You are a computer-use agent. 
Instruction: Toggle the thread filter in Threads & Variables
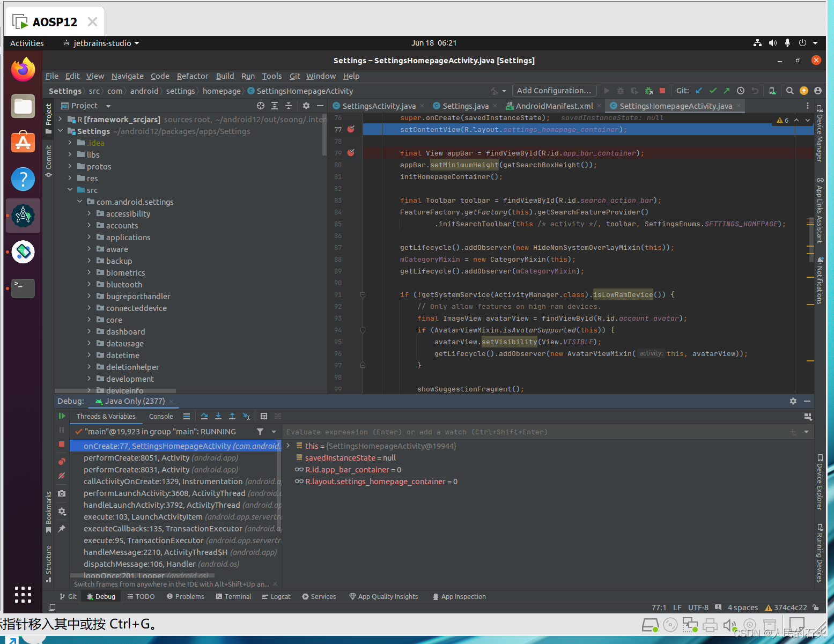pos(260,432)
